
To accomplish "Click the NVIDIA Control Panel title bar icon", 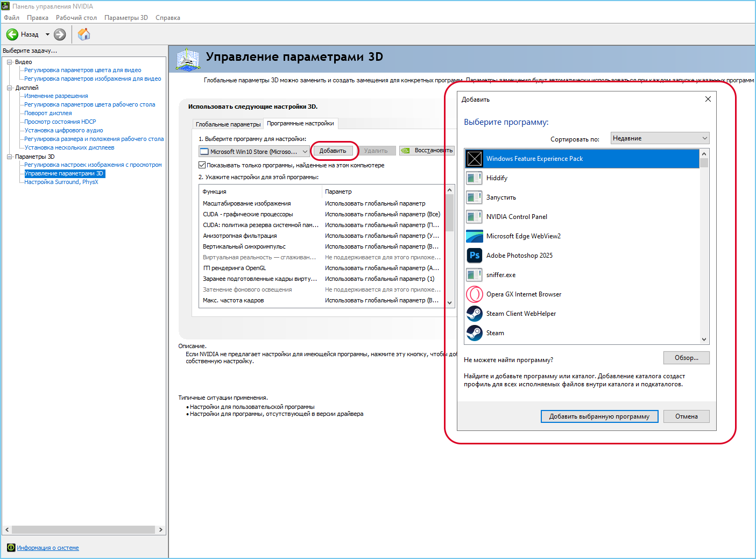I will 6,6.
